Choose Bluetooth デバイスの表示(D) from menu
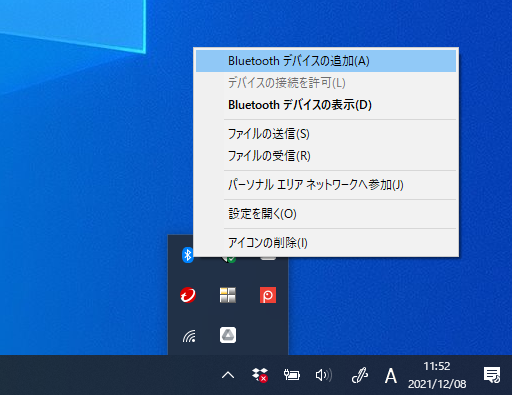Screen dimensions: 512x395 pyautogui.click(x=326, y=105)
